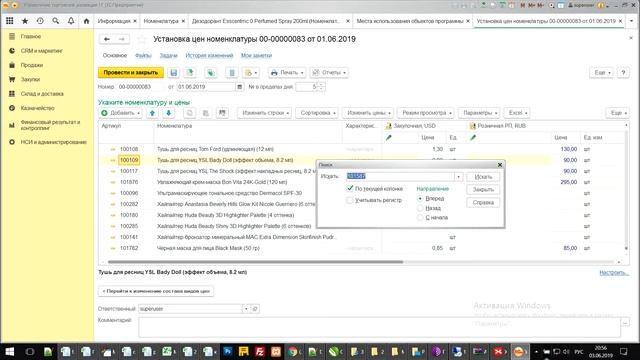Screen dimensions: 640x360
Task: Expand the Ответственный field dropdown
Action: [246, 309]
